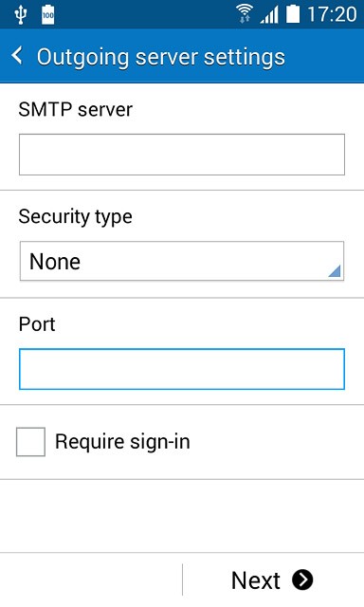Tap the back chevron in the header
This screenshot has height=607, width=364.
pos(17,56)
